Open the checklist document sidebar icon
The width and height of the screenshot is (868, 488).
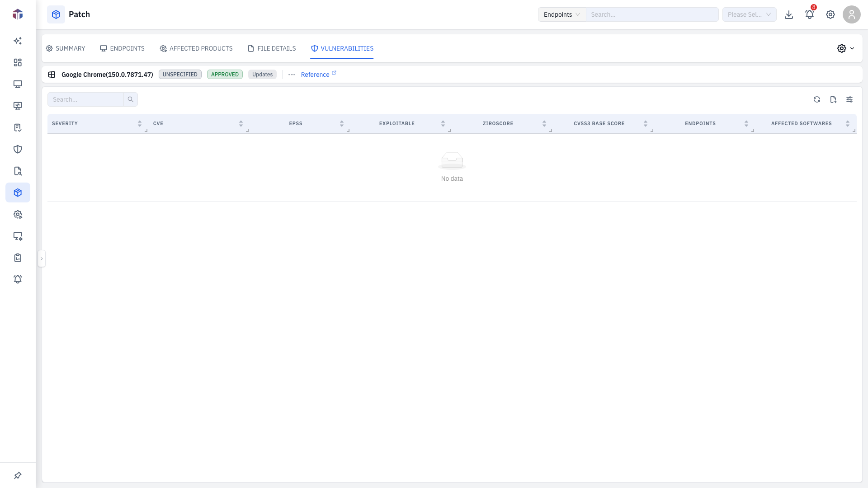tap(18, 127)
